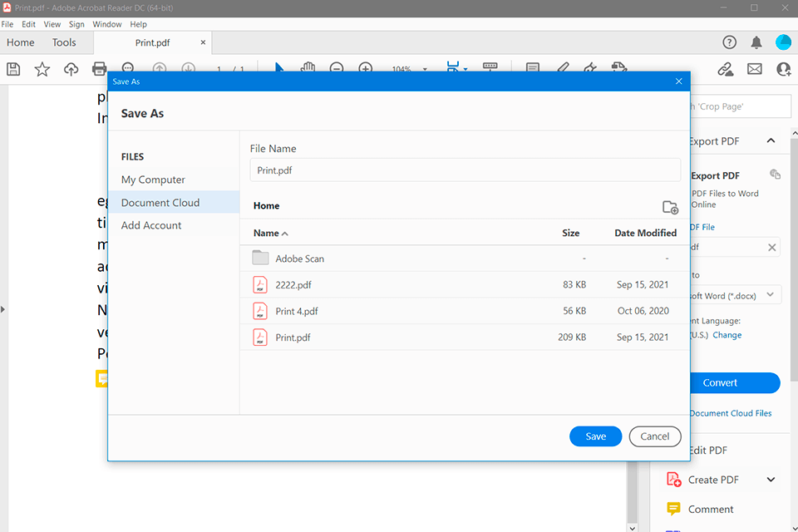Click the Oct 06, 2020 date cell
This screenshot has width=798, height=532.
[643, 311]
